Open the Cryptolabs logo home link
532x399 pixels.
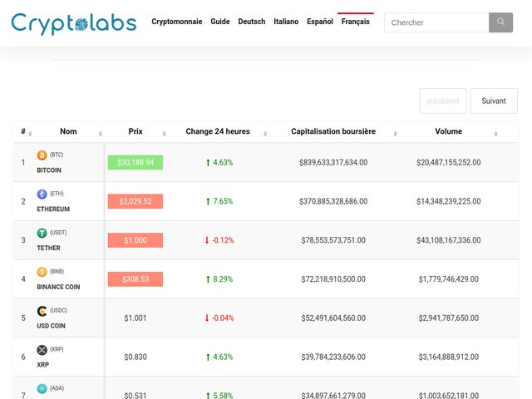[74, 23]
